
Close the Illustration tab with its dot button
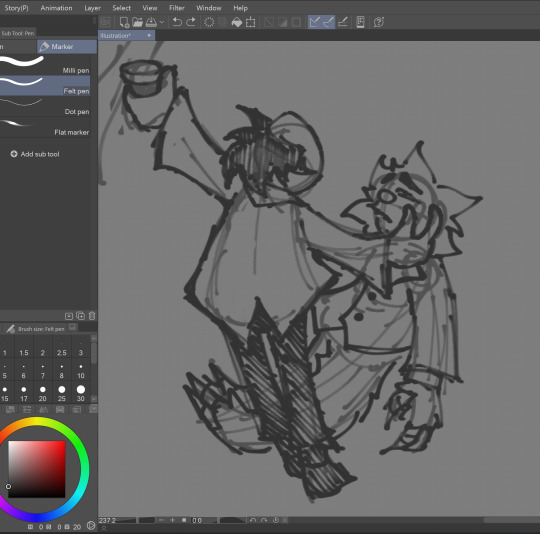point(149,35)
